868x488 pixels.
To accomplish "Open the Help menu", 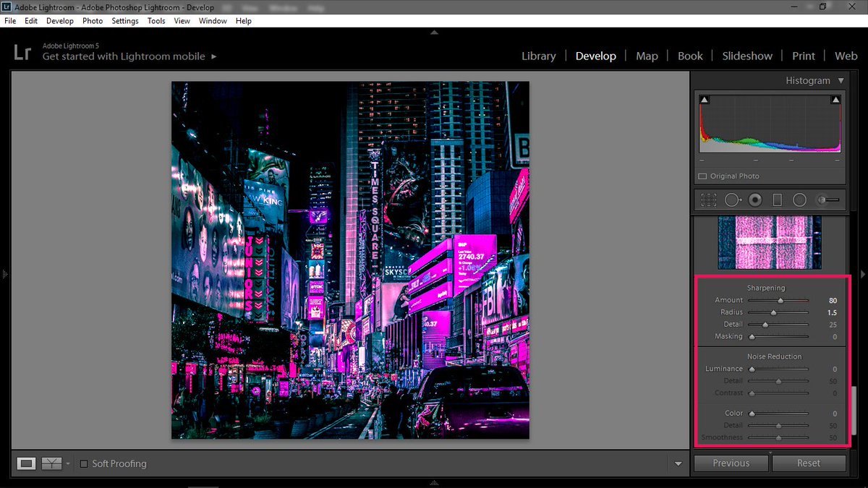I will (244, 21).
